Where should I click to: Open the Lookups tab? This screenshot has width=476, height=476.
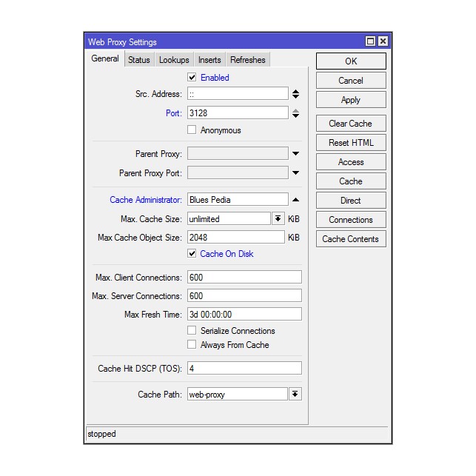[174, 60]
